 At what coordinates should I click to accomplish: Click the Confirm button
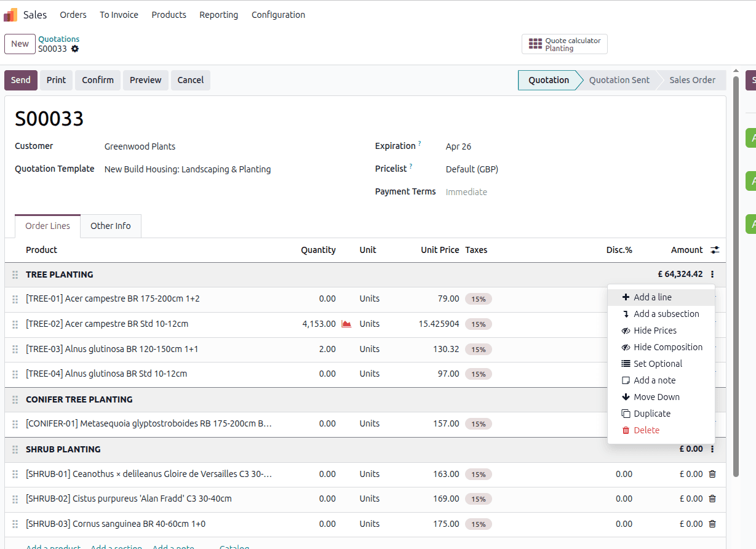[x=98, y=80]
